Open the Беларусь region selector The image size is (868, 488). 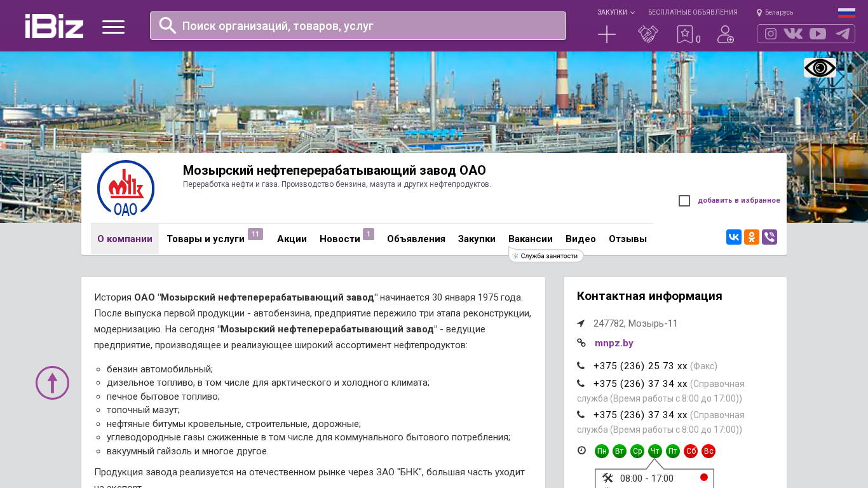coord(779,13)
